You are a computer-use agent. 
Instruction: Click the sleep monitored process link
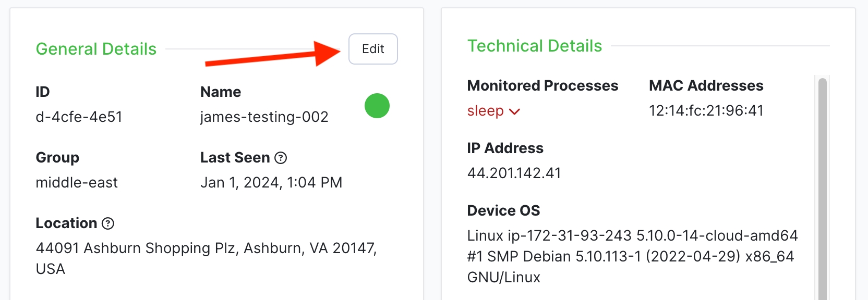pyautogui.click(x=485, y=111)
